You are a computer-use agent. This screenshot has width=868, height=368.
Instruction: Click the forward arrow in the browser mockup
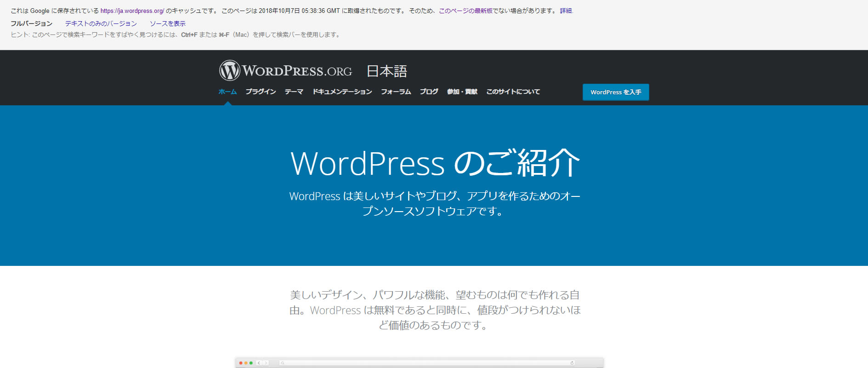click(x=265, y=363)
